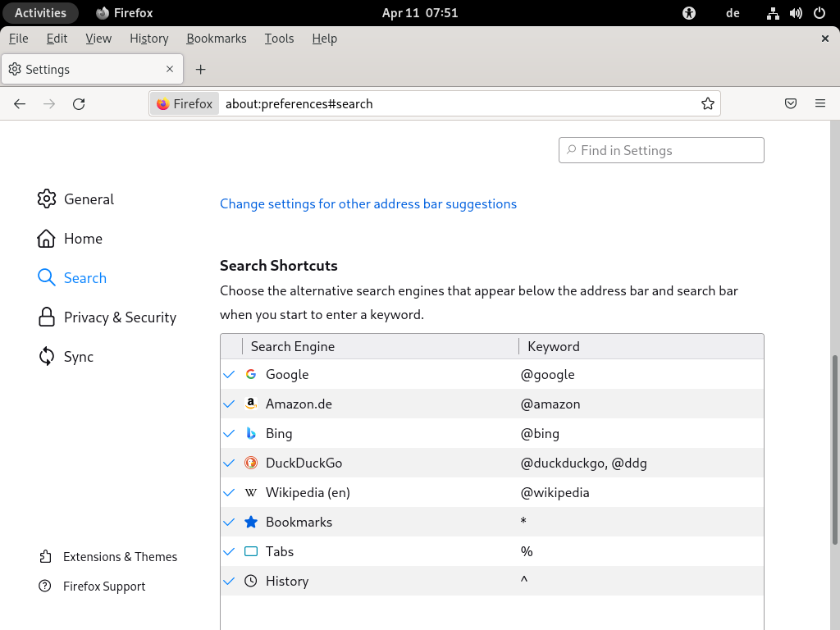The height and width of the screenshot is (630, 840).
Task: Open the Tools menu
Action: point(279,39)
